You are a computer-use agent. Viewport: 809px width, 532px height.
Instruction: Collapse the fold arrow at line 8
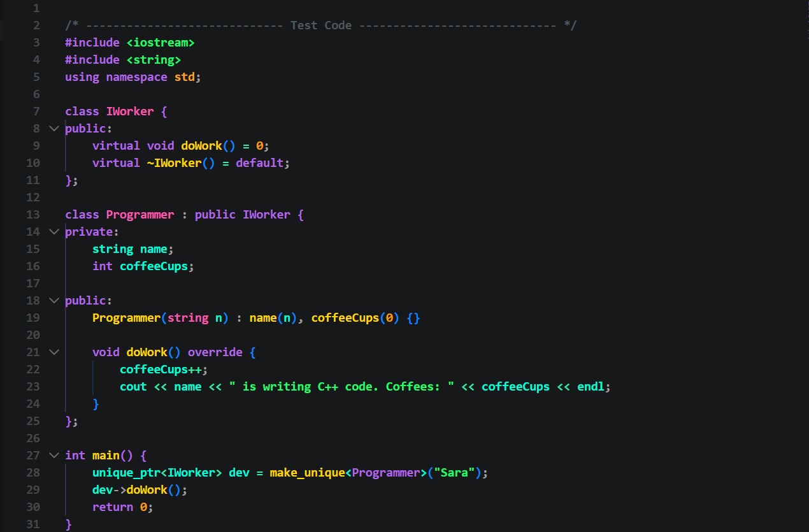[x=54, y=129]
